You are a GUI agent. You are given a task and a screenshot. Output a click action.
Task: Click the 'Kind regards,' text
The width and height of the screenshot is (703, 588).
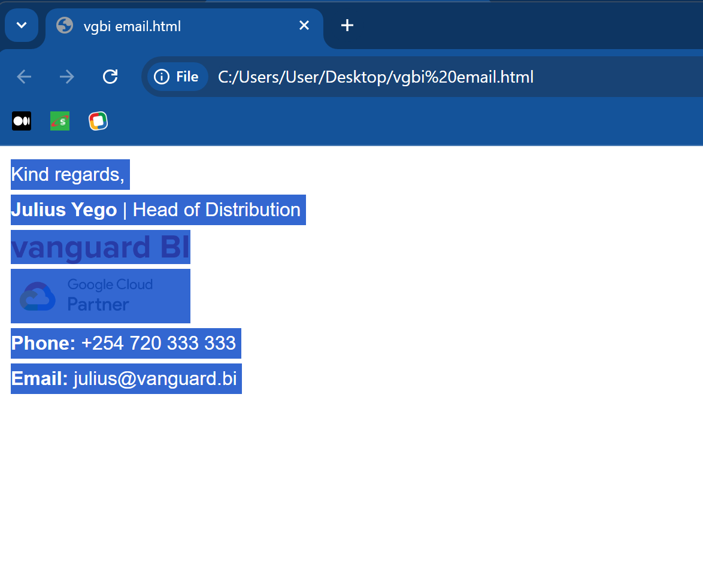click(68, 174)
